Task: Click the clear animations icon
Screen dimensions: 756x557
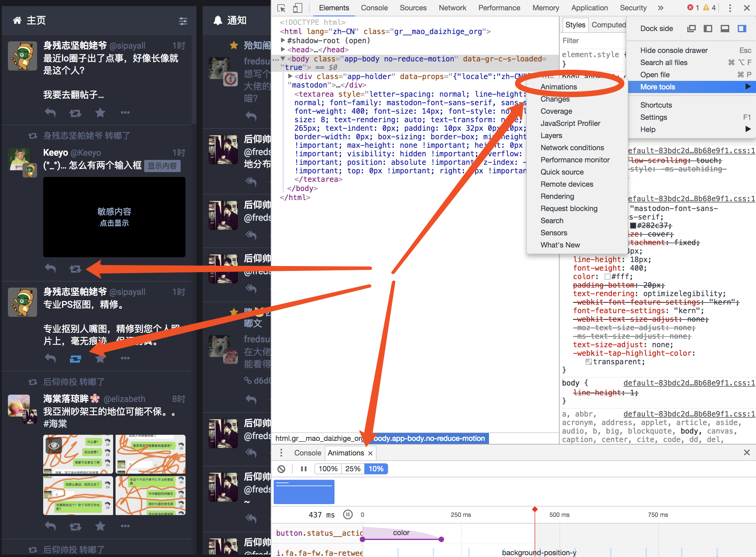Action: tap(281, 469)
